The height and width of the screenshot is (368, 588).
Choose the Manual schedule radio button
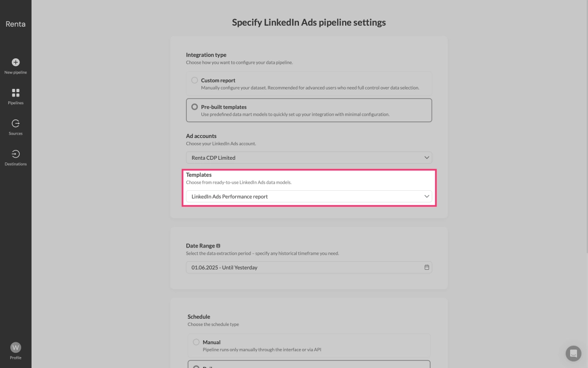click(x=196, y=342)
